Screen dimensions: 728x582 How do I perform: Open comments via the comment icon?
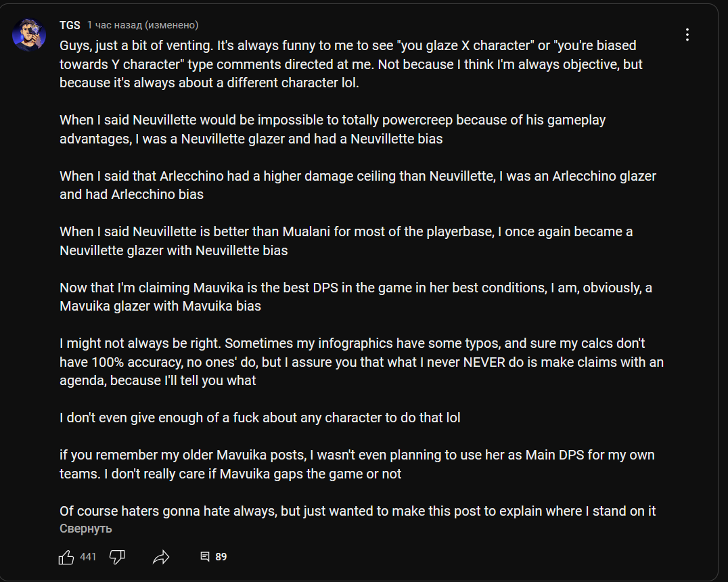(x=205, y=557)
